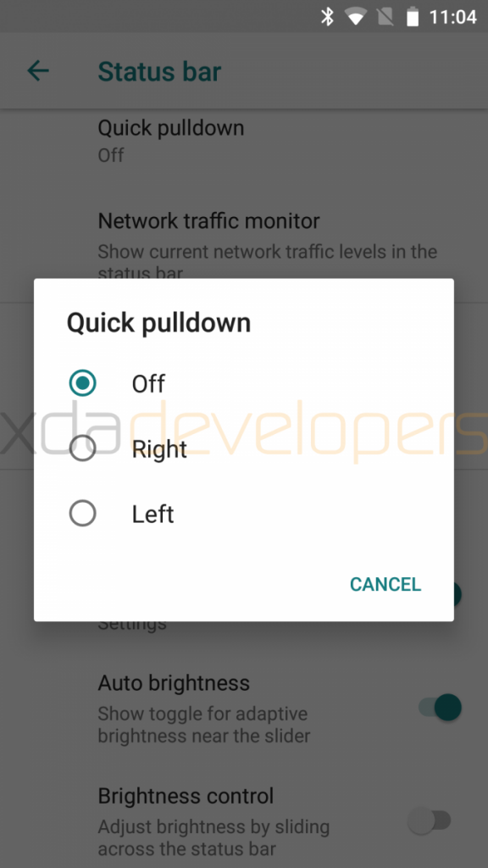The width and height of the screenshot is (488, 868).
Task: Tap the Wi-Fi signal icon
Action: pyautogui.click(x=356, y=17)
